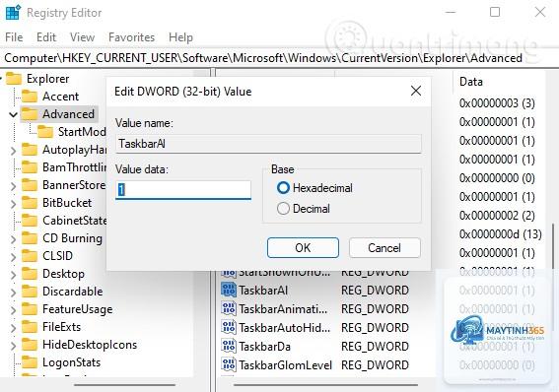The height and width of the screenshot is (392, 559).
Task: Select the TaskbarGlomLevel value name
Action: click(285, 365)
